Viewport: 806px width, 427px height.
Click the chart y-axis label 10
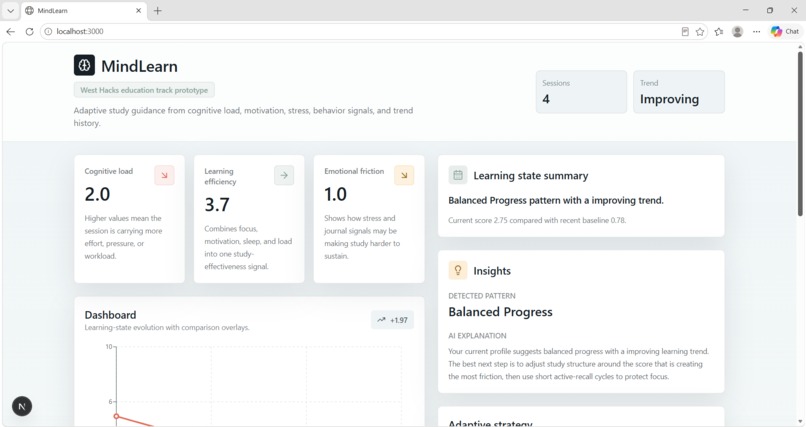tap(109, 347)
